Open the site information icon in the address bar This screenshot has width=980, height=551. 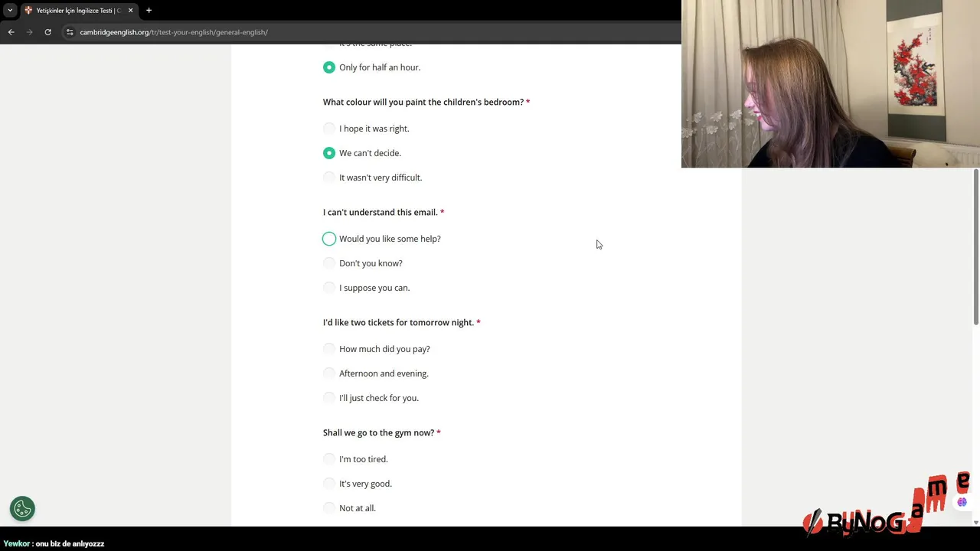click(x=70, y=32)
